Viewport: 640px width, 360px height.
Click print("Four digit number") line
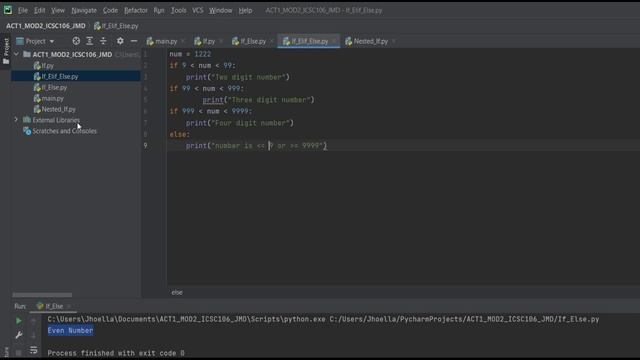point(240,123)
